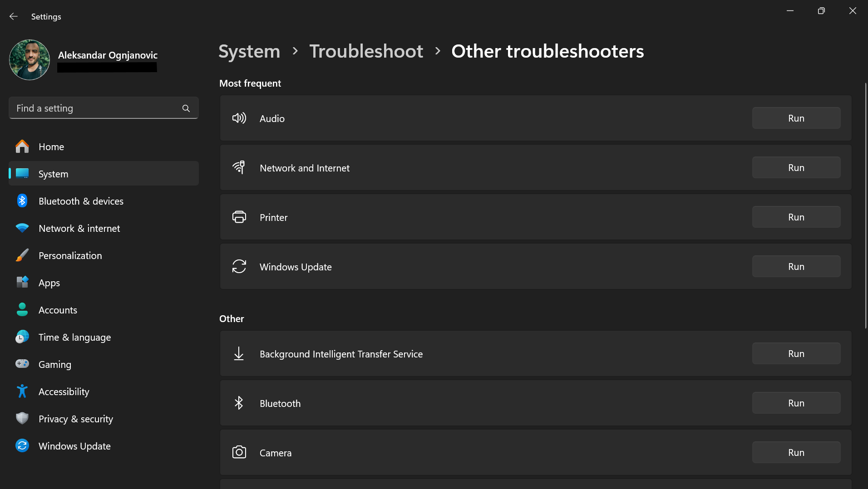The height and width of the screenshot is (489, 868).
Task: Click the search magnifier icon
Action: coord(186,108)
